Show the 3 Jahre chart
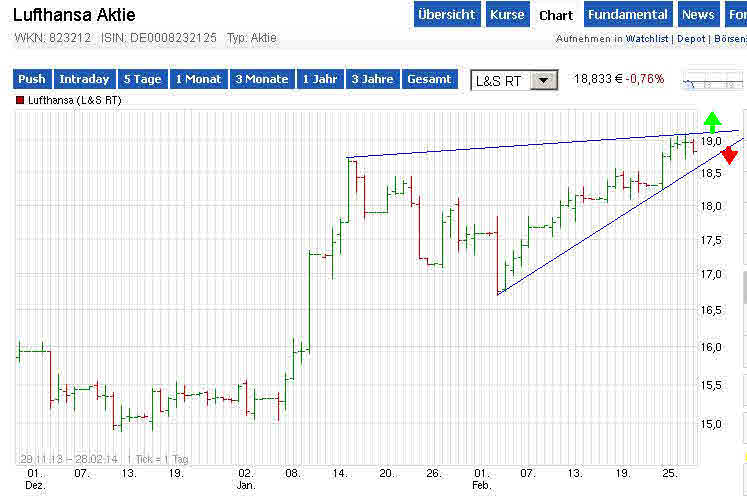 (373, 79)
